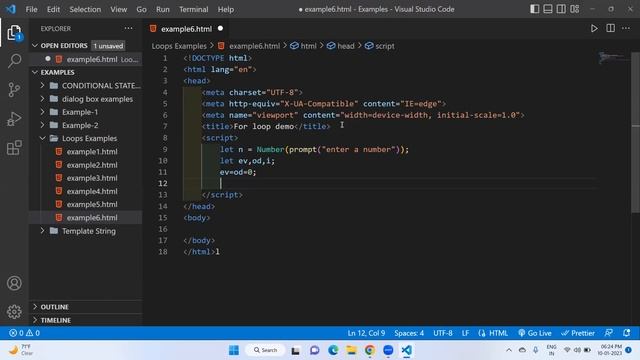The image size is (640, 360).
Task: Toggle Primary Side Bar layout icon
Action: [x=534, y=9]
